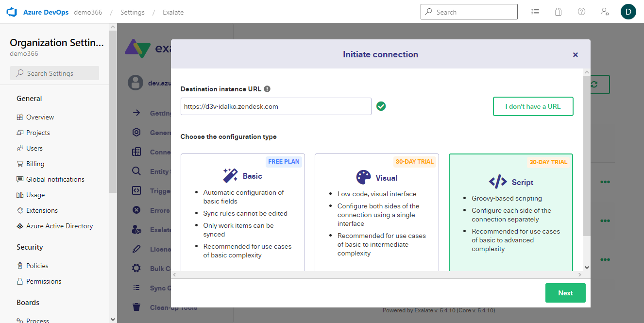Click the "I don't have a URL" button
Image resolution: width=644 pixels, height=323 pixels.
coord(533,106)
